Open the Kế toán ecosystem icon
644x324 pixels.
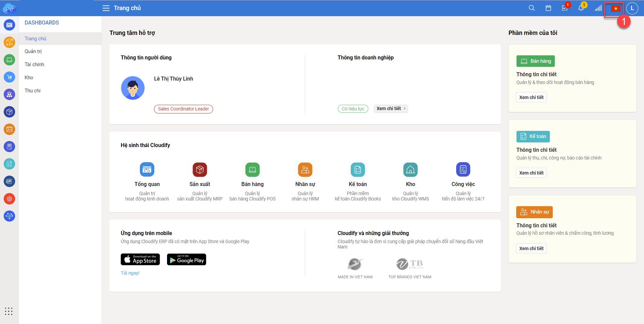pos(358,170)
